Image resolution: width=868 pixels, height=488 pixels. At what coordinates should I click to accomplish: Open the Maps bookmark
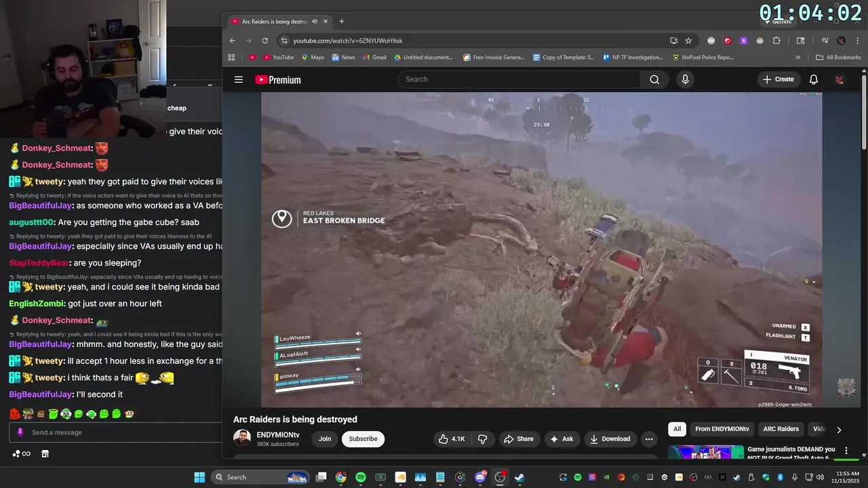313,58
